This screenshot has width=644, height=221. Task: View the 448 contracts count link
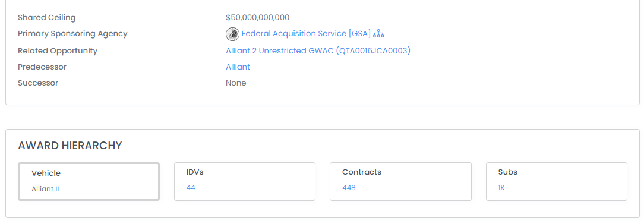[x=349, y=188]
